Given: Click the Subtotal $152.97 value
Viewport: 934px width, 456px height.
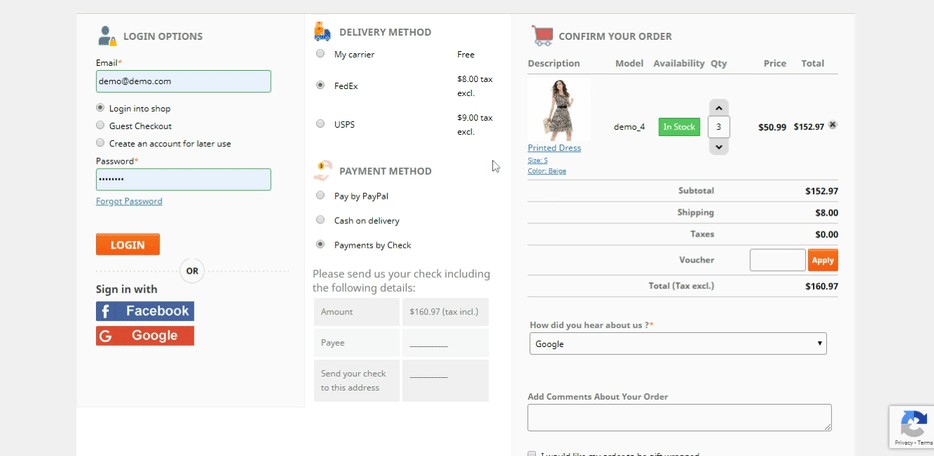Looking at the screenshot, I should 821,191.
